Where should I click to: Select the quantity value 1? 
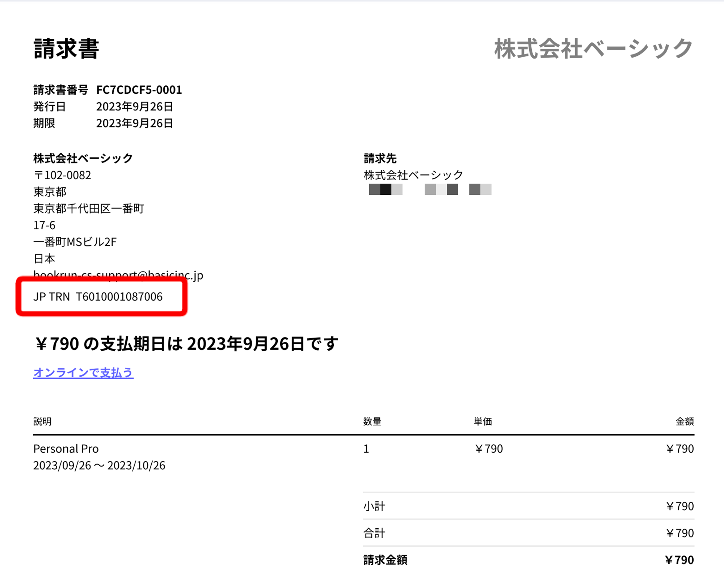click(366, 449)
